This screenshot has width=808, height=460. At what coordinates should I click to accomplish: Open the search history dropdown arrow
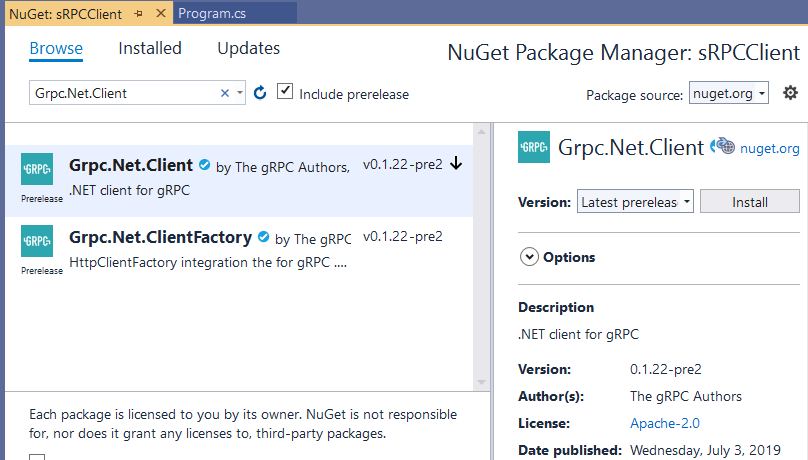tap(240, 93)
